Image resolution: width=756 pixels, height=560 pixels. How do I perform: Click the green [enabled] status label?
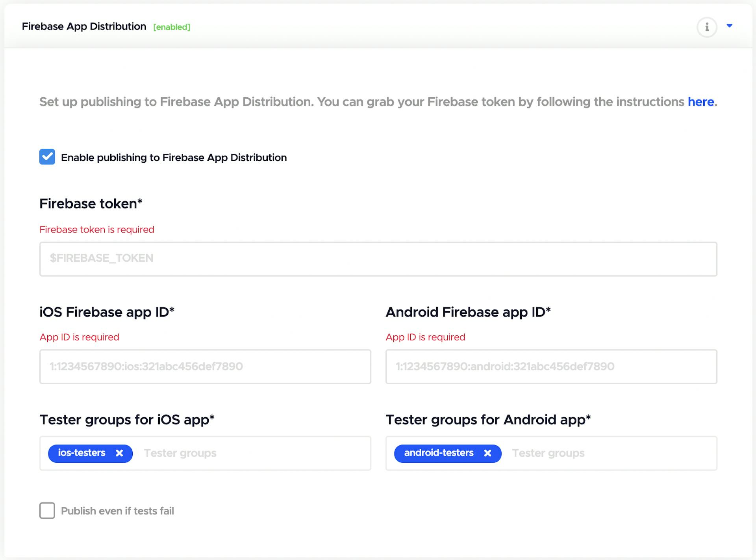(x=172, y=27)
